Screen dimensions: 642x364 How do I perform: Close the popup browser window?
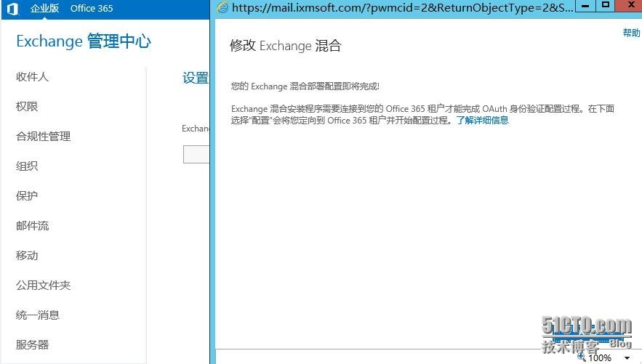pyautogui.click(x=630, y=6)
